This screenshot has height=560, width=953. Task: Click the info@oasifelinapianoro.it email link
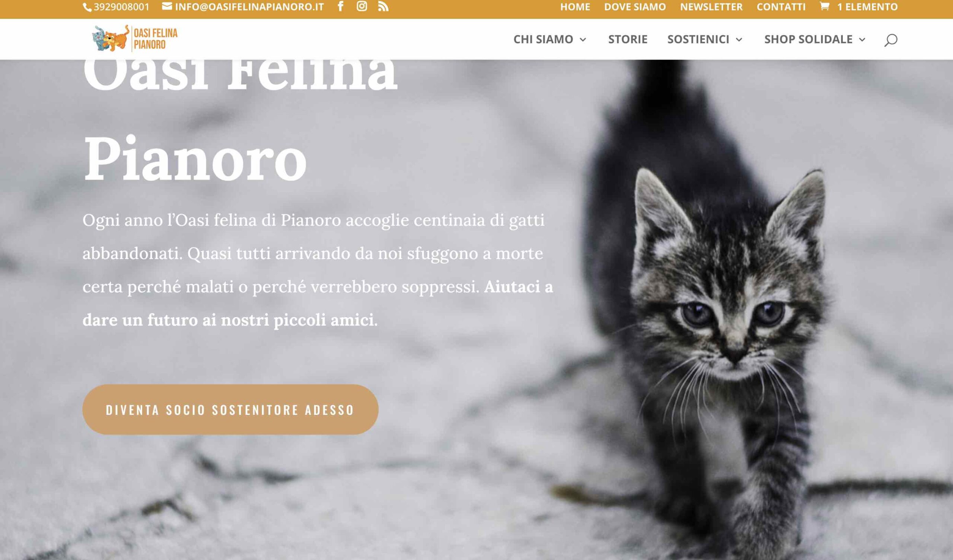click(249, 7)
